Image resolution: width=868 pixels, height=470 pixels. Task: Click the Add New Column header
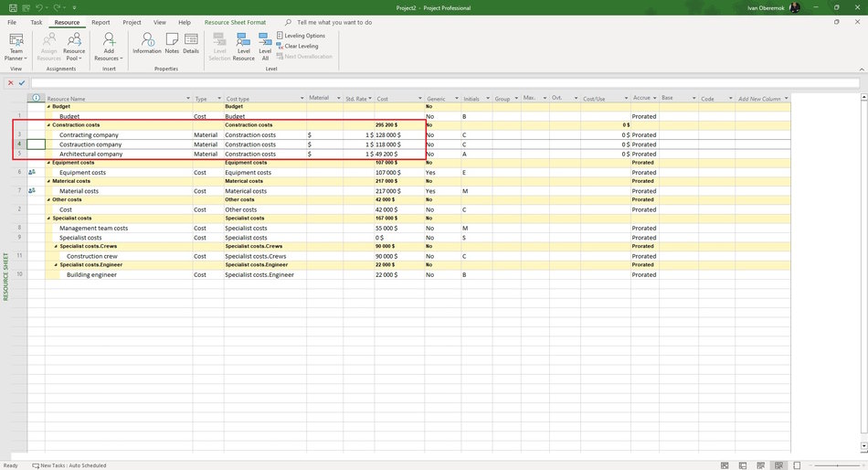tap(759, 98)
